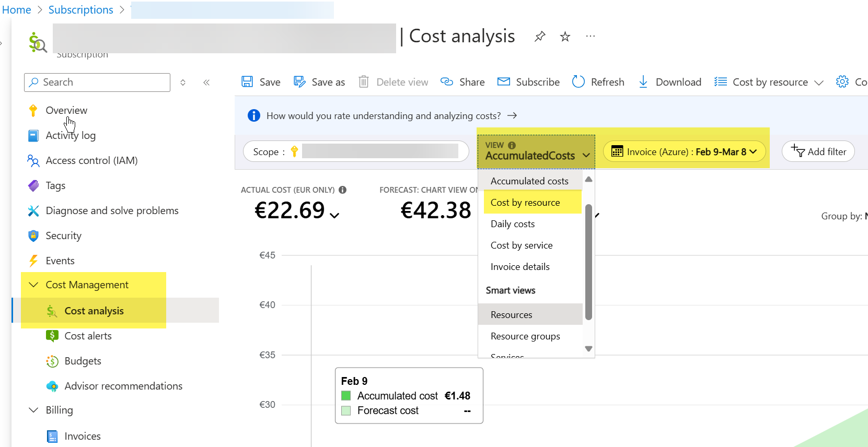
Task: Click the Events lightning bolt icon
Action: (x=33, y=261)
